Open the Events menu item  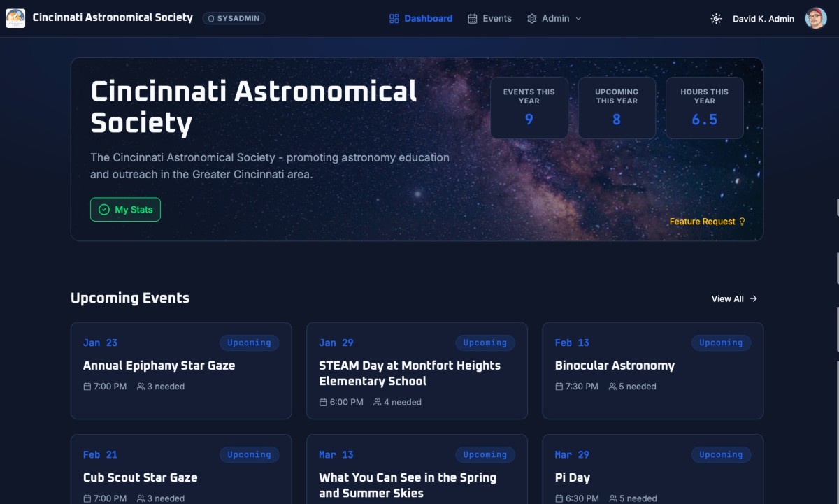click(x=496, y=19)
